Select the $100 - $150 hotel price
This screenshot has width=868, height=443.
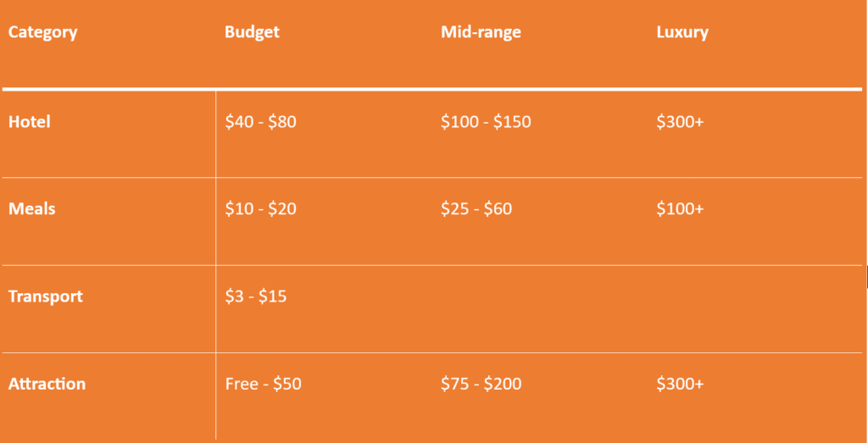(x=486, y=122)
